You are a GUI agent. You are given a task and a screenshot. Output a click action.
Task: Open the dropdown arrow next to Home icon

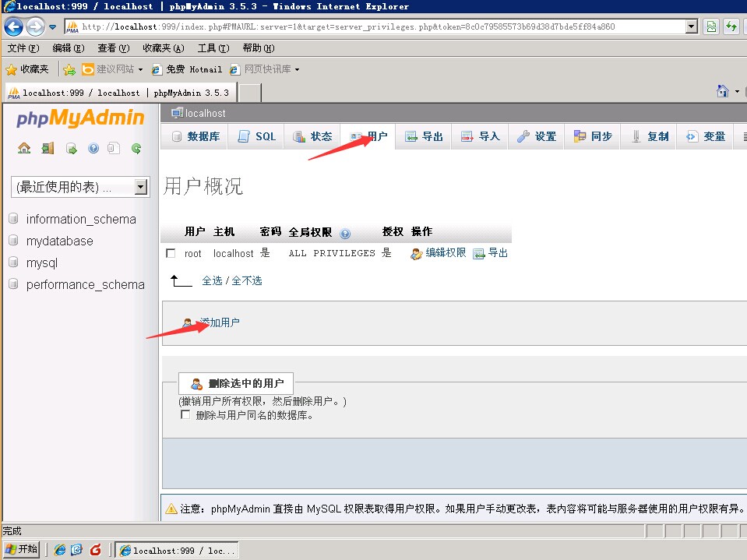pyautogui.click(x=737, y=91)
